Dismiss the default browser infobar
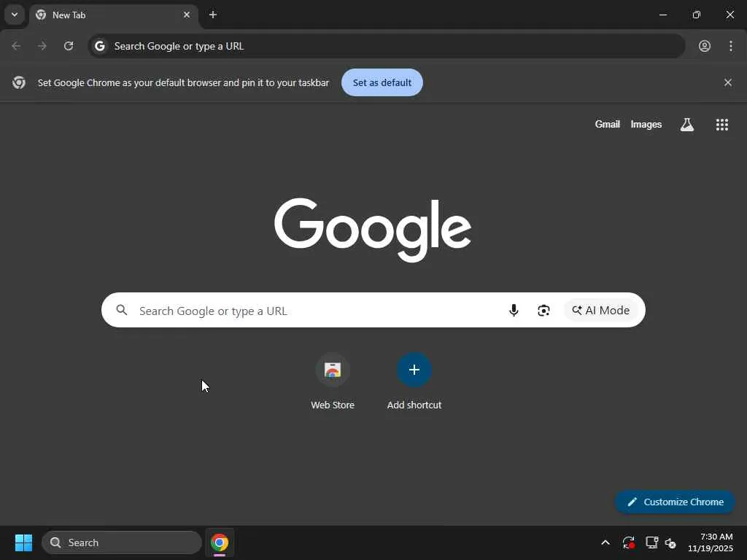This screenshot has width=747, height=560. pos(728,82)
